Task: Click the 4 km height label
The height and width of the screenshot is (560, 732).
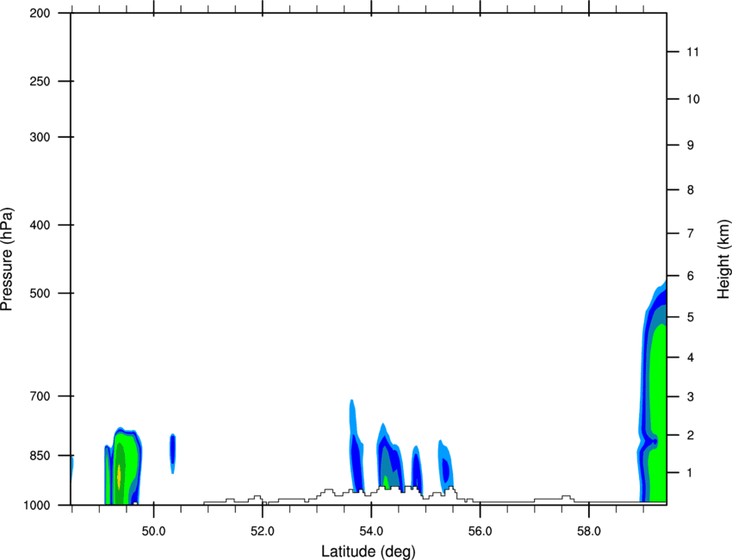Action: tap(691, 358)
